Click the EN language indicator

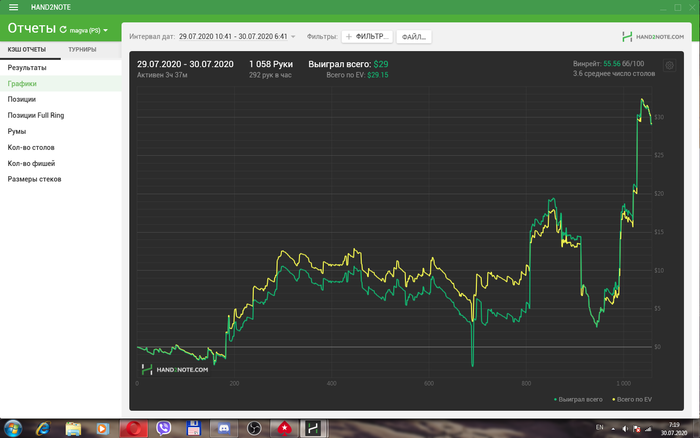pos(600,428)
